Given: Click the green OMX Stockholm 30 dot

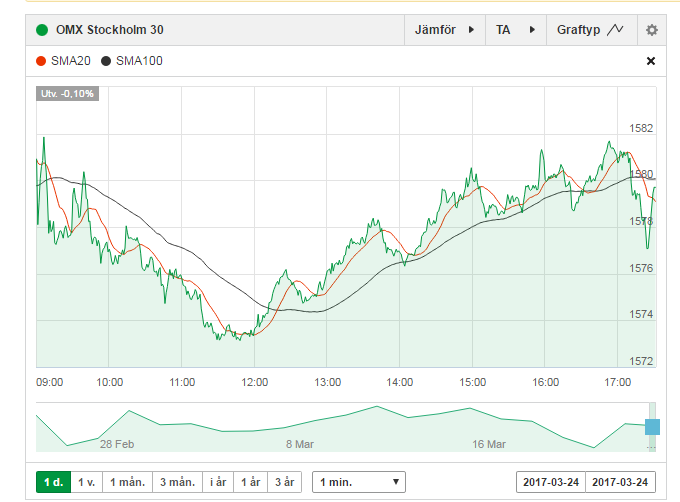Looking at the screenshot, I should (42, 30).
